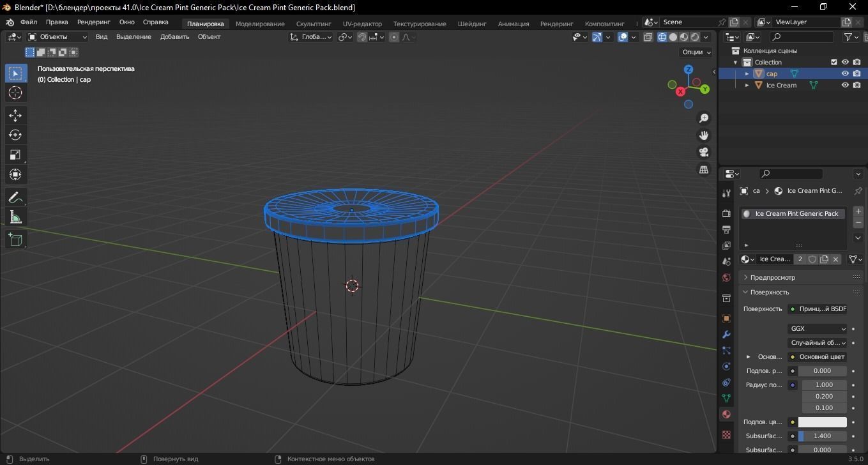Open the 'Опции' options dropdown
The width and height of the screenshot is (868, 465).
[x=697, y=52]
